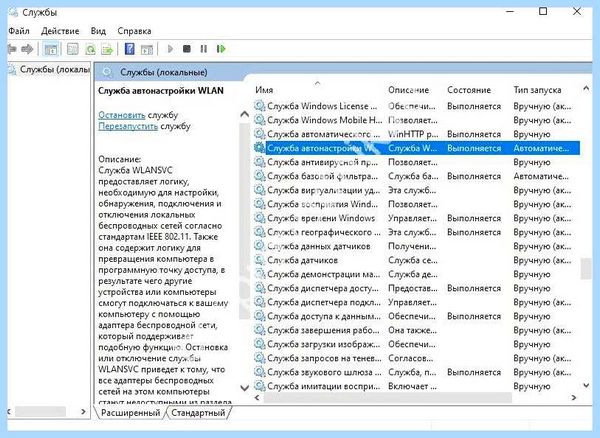This screenshot has width=600, height=438.
Task: Click gear icon of Служба имитации воспри... row
Action: coord(260,386)
